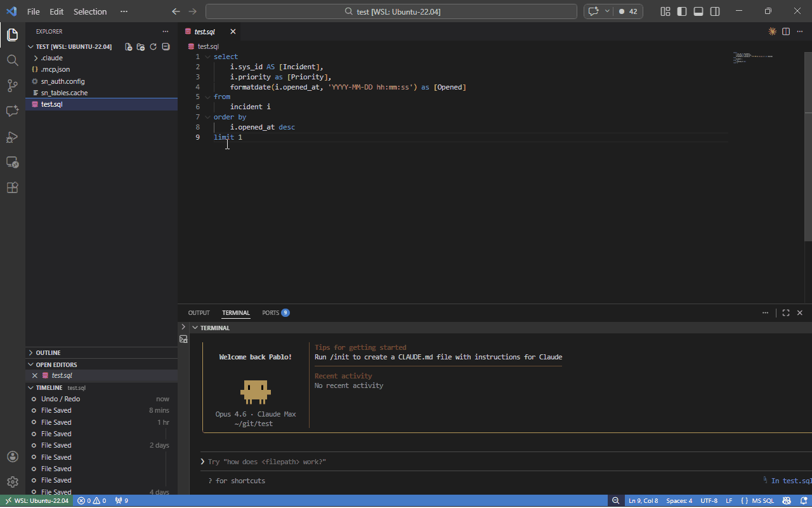Go back with the navigation arrow
Viewport: 812px width, 508px height.
(176, 11)
